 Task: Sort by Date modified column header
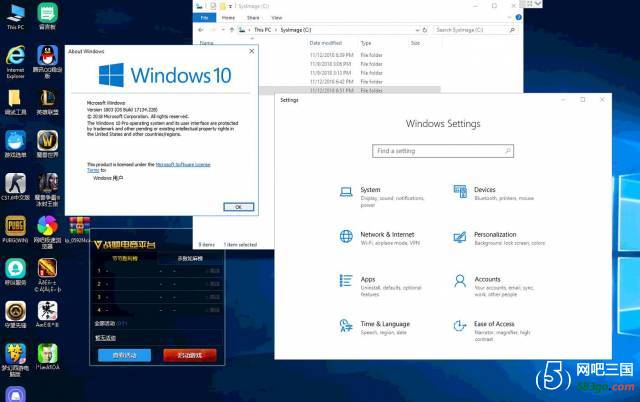coord(326,43)
